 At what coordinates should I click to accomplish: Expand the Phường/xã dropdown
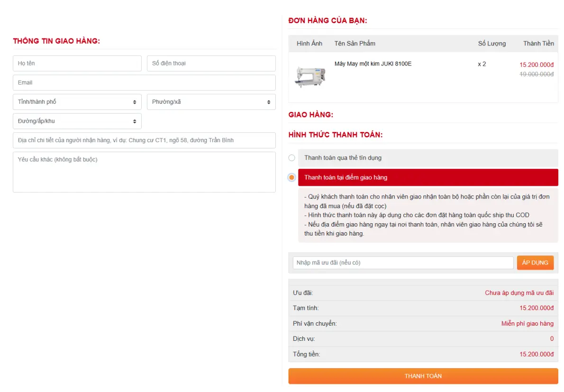[211, 102]
